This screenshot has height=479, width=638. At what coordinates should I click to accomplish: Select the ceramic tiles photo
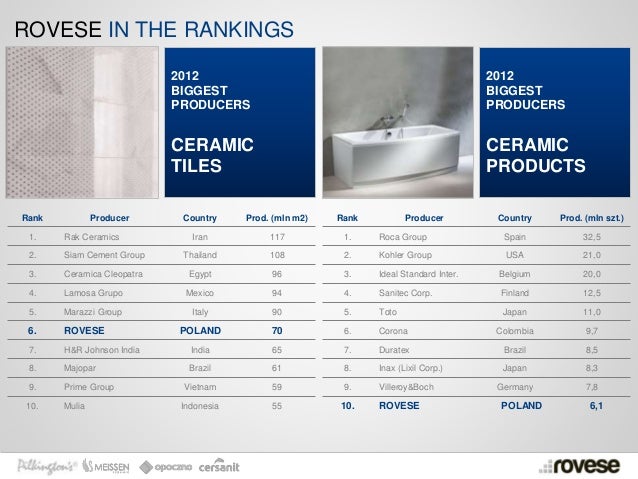coord(82,122)
